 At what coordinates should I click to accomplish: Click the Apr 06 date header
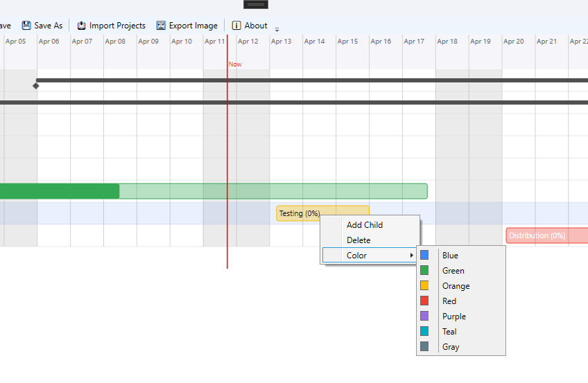click(x=49, y=41)
